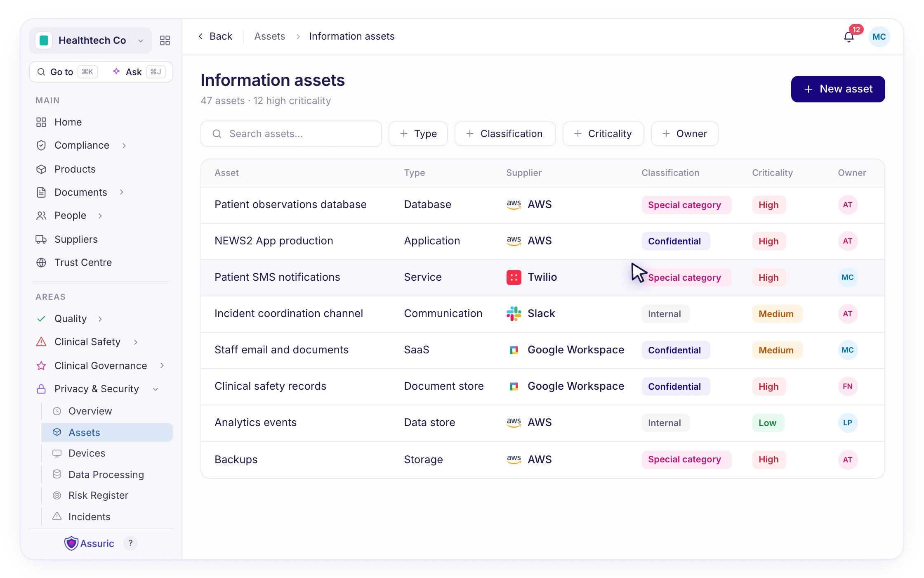Create a New asset

[x=838, y=89]
